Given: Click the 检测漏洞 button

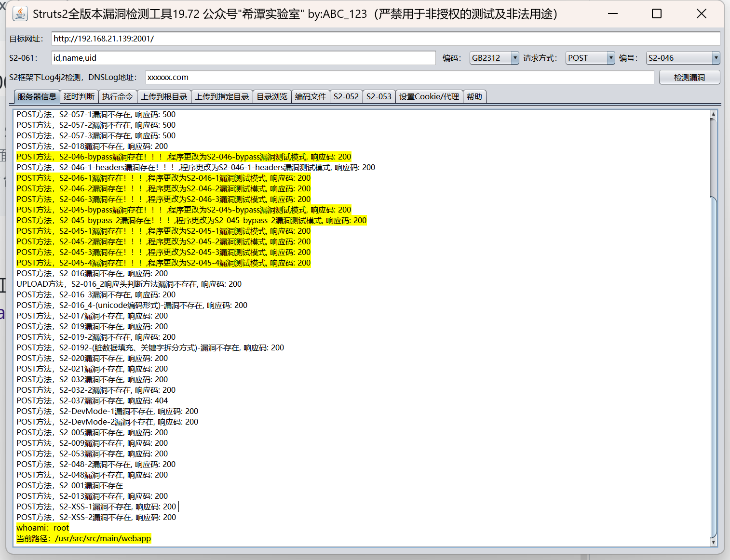Looking at the screenshot, I should pyautogui.click(x=689, y=77).
